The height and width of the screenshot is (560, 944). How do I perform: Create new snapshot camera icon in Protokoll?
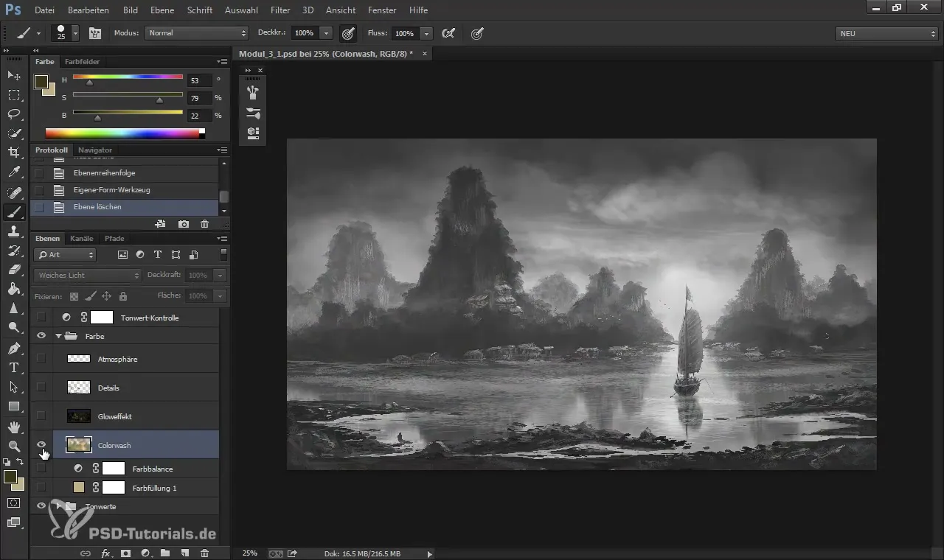(184, 223)
